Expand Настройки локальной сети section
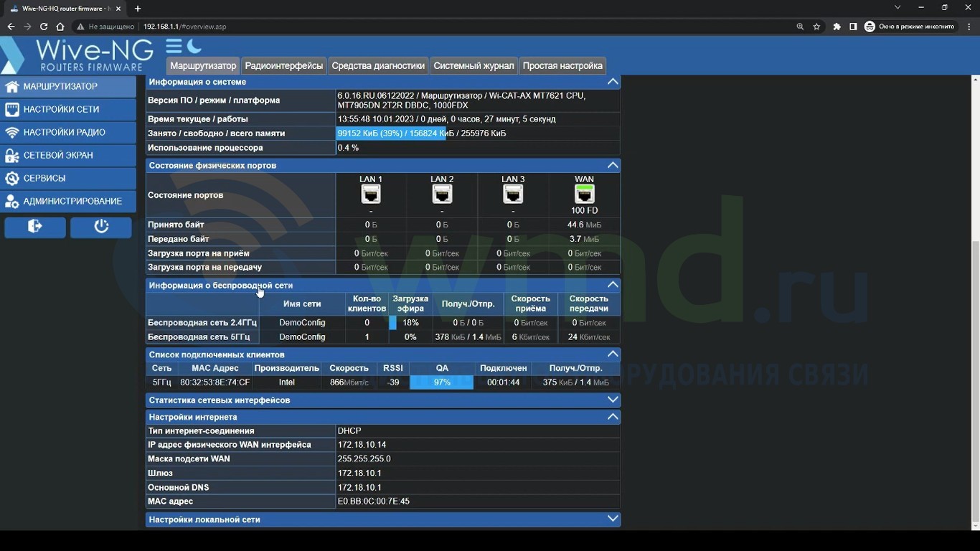980x551 pixels. (x=613, y=519)
